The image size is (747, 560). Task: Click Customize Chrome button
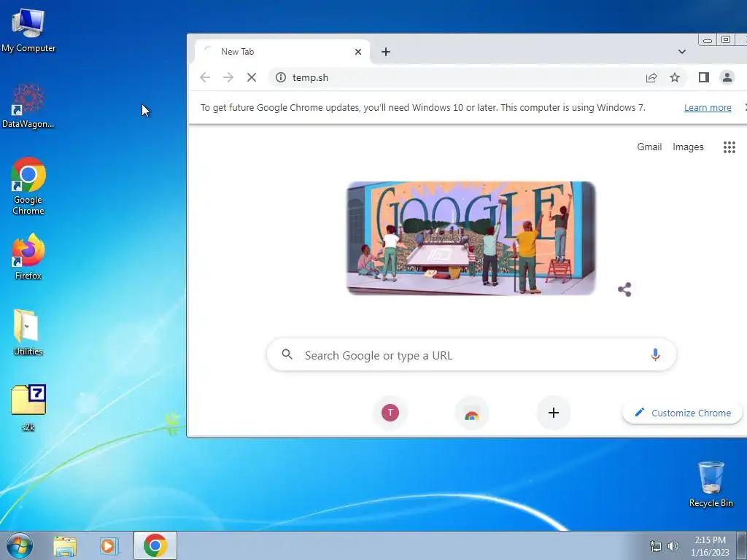tap(682, 413)
